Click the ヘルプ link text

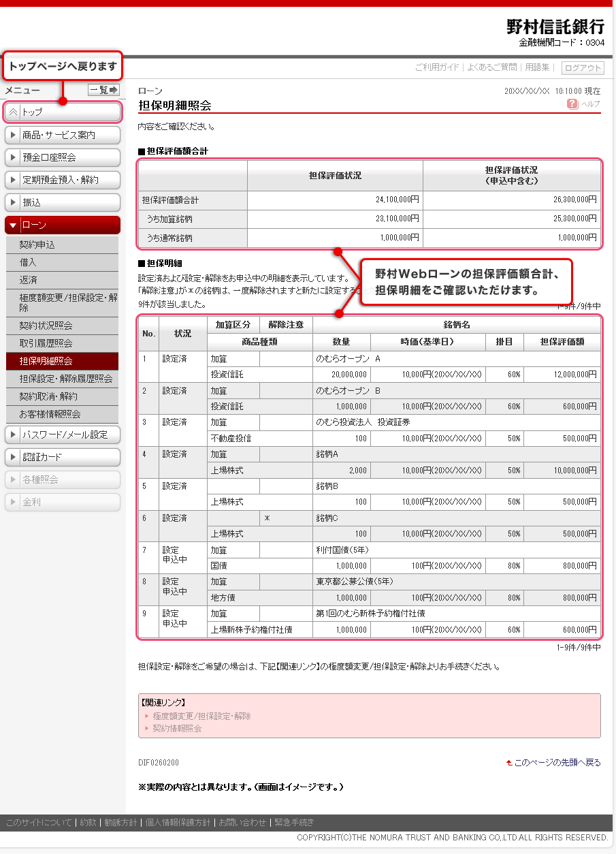point(590,104)
